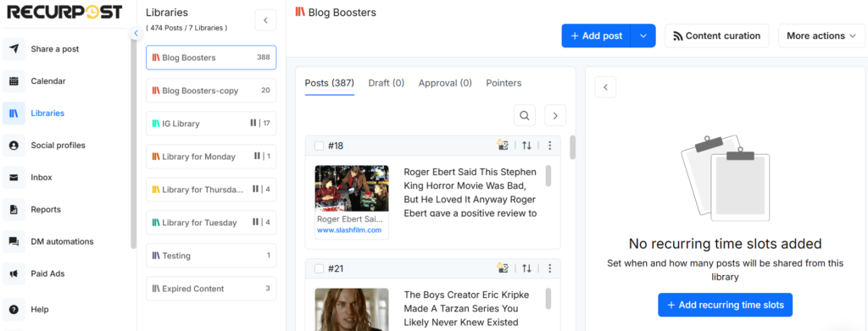Click the RecurPost logo
Image resolution: width=868 pixels, height=331 pixels.
click(64, 12)
